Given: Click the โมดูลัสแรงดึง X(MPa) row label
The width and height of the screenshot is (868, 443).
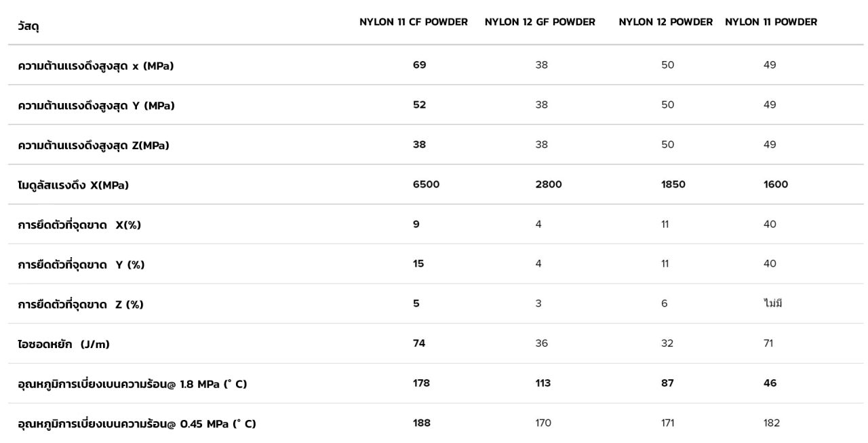Looking at the screenshot, I should (x=73, y=185).
